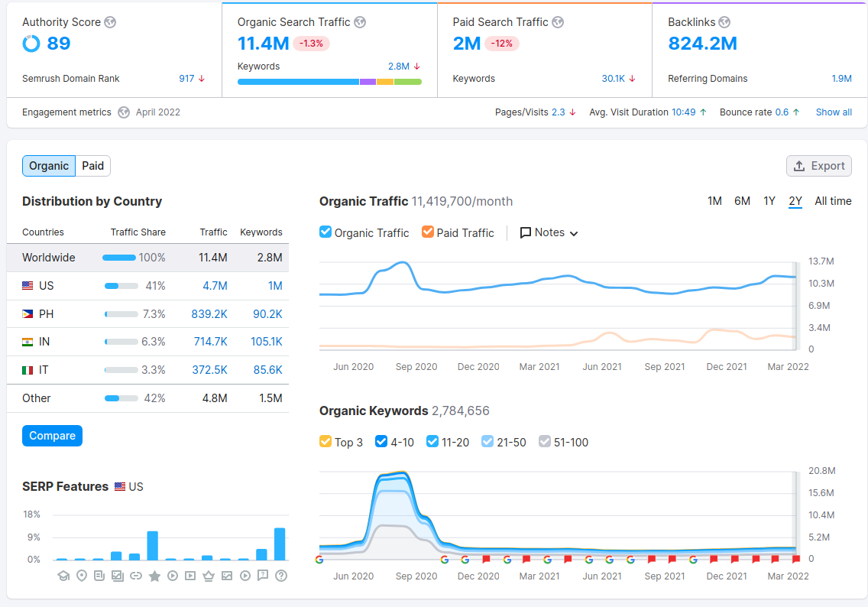Disable the Top 3 keywords checkbox
The width and height of the screenshot is (868, 607).
325,442
